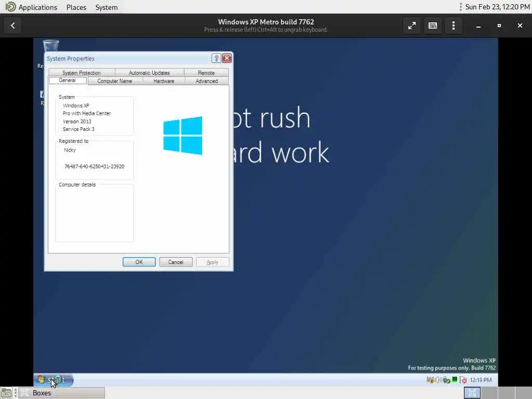Go back using the Boxes back arrow
Viewport: 532px width, 399px height.
coord(13,25)
